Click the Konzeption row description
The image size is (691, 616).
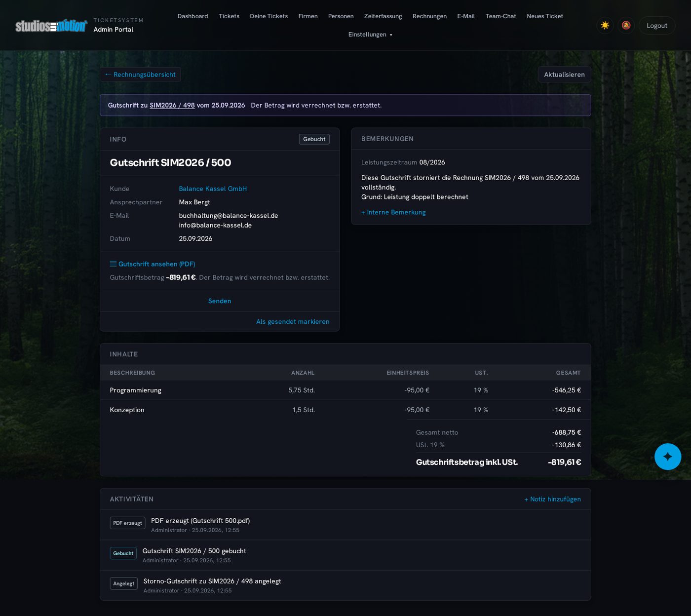pos(127,410)
